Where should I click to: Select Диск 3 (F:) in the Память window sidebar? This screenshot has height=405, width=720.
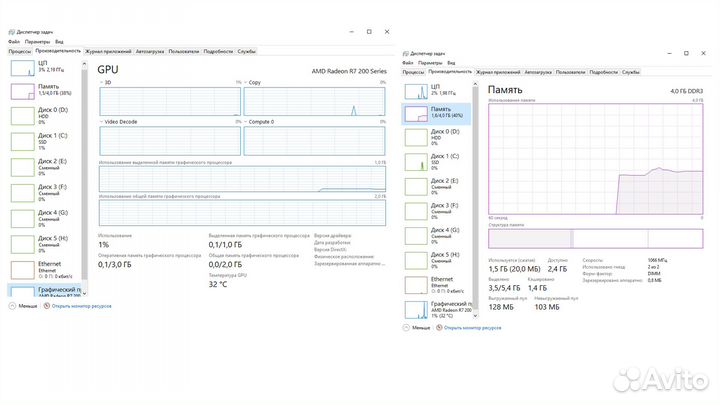click(440, 209)
